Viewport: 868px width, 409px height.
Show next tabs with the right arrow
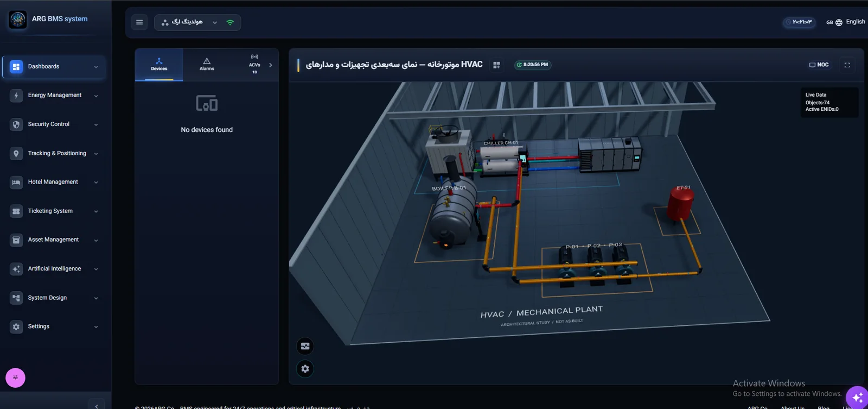(x=271, y=65)
